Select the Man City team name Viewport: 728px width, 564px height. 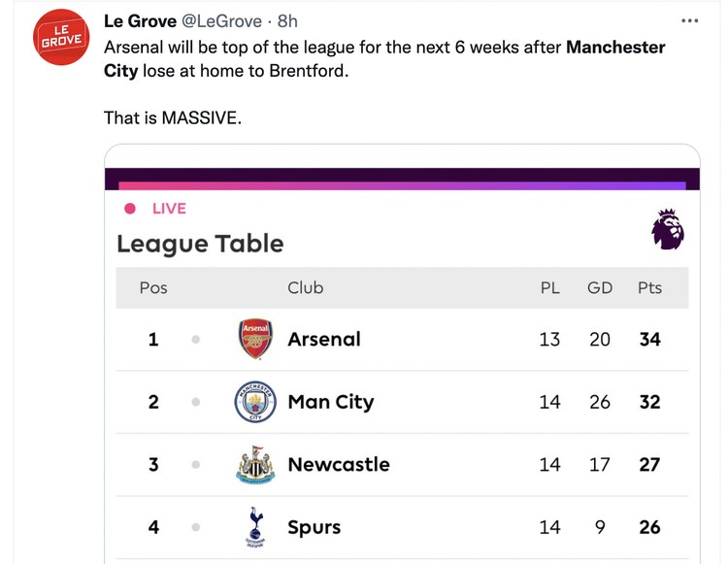point(331,402)
